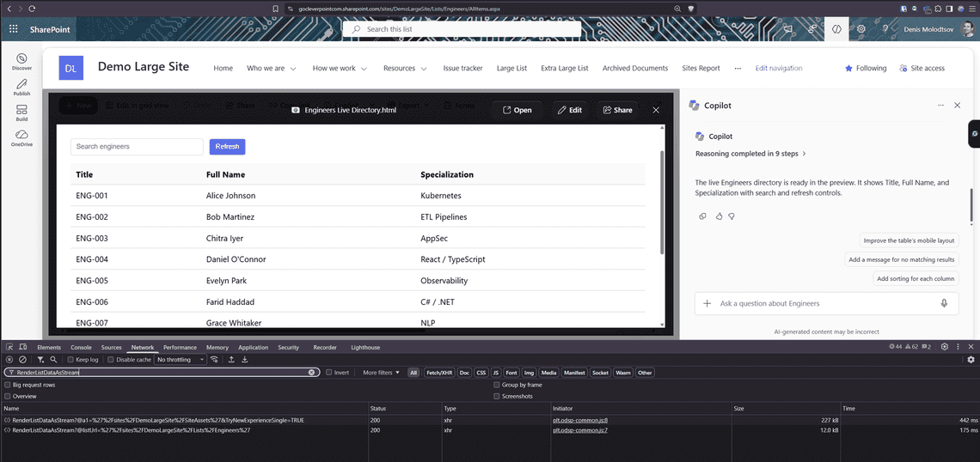Open SharePoint settings gear in the header

point(861,28)
